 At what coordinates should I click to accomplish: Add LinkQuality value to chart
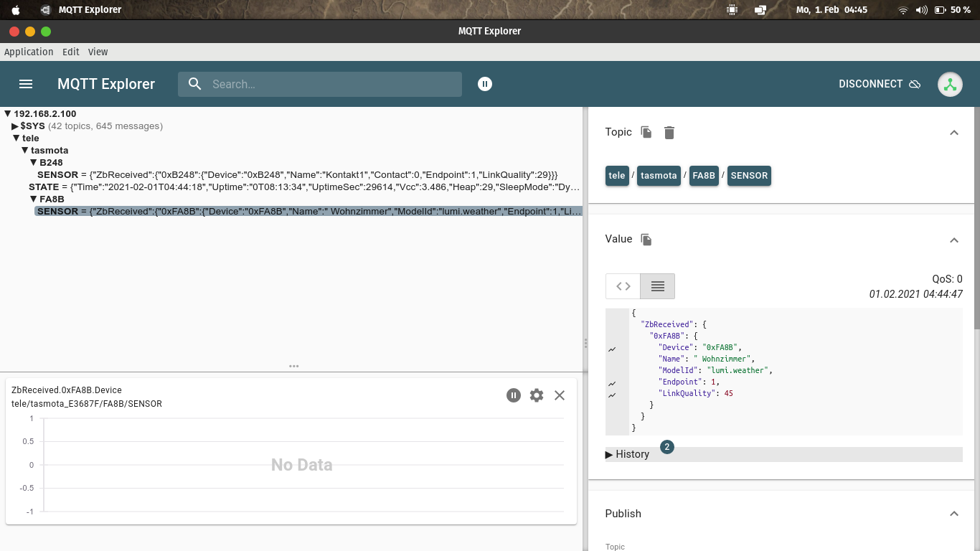pos(612,395)
